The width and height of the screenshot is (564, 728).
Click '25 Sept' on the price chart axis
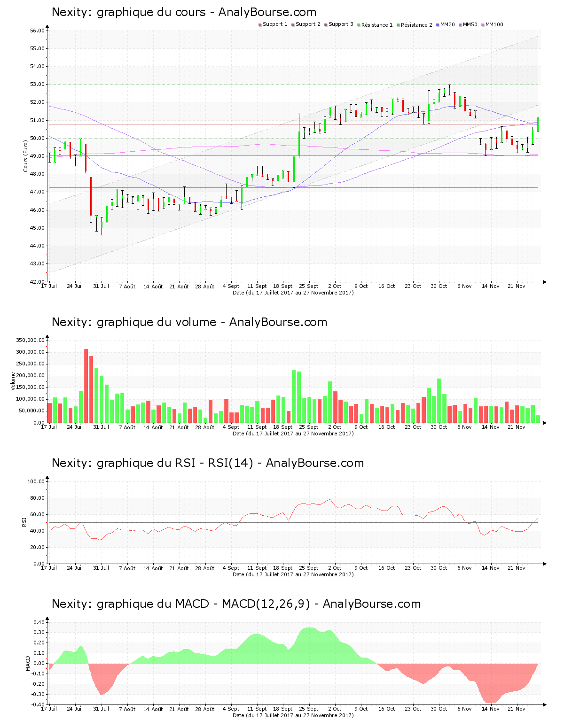pos(309,286)
